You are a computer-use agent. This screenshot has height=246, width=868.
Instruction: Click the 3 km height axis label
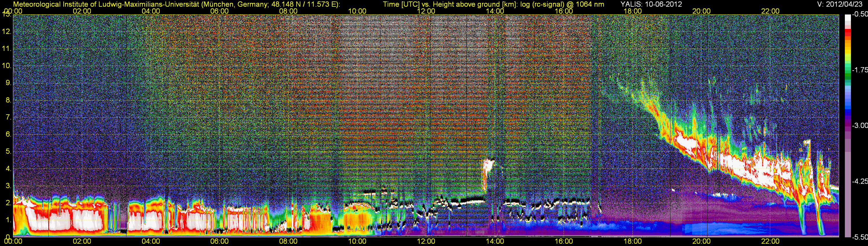8,186
